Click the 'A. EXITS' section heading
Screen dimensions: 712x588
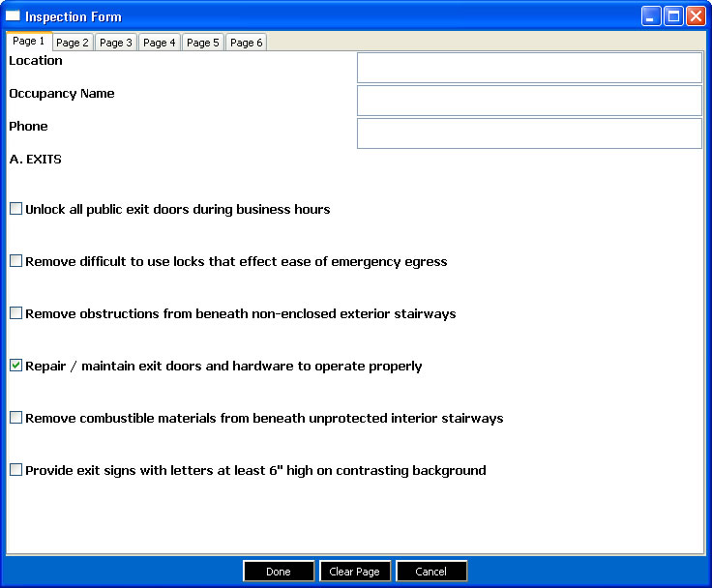pyautogui.click(x=36, y=160)
